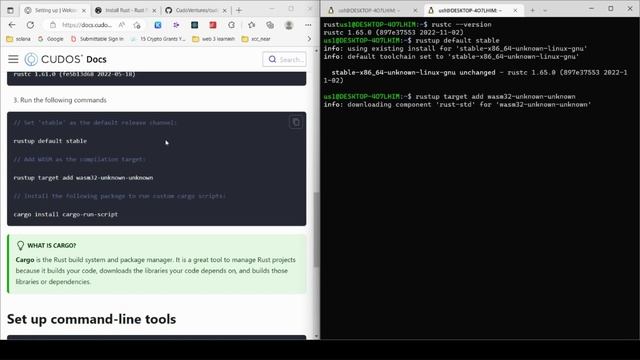Open the 'web 3 learnweb' bookmarks folder
The width and height of the screenshot is (640, 360).
click(x=214, y=39)
